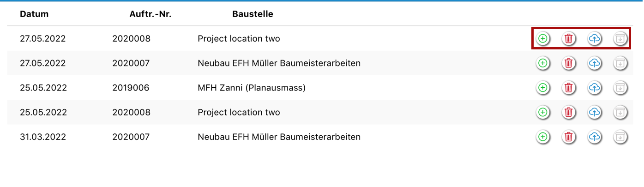Screen dimensions: 644x187
Task: Delete the MFH Zanni (Planausmass) row
Action: pos(569,88)
